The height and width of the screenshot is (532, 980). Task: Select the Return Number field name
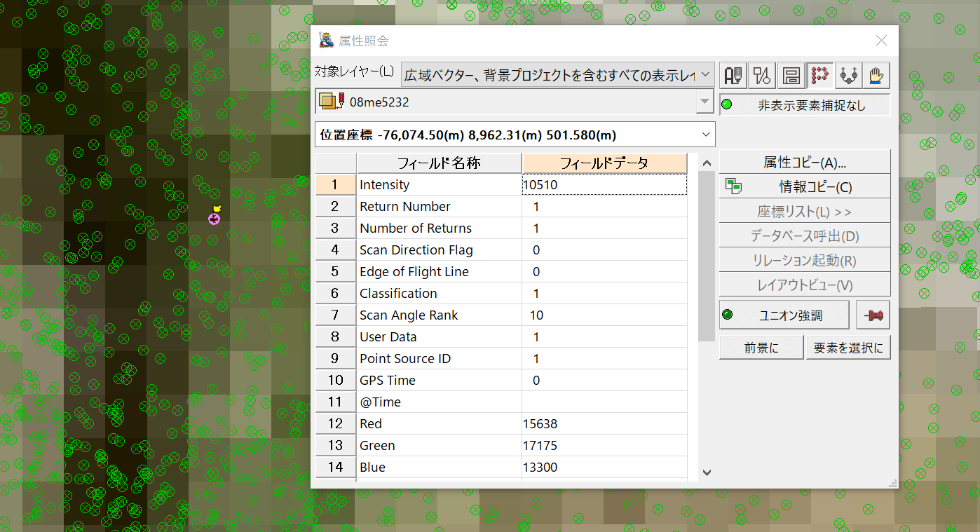405,207
